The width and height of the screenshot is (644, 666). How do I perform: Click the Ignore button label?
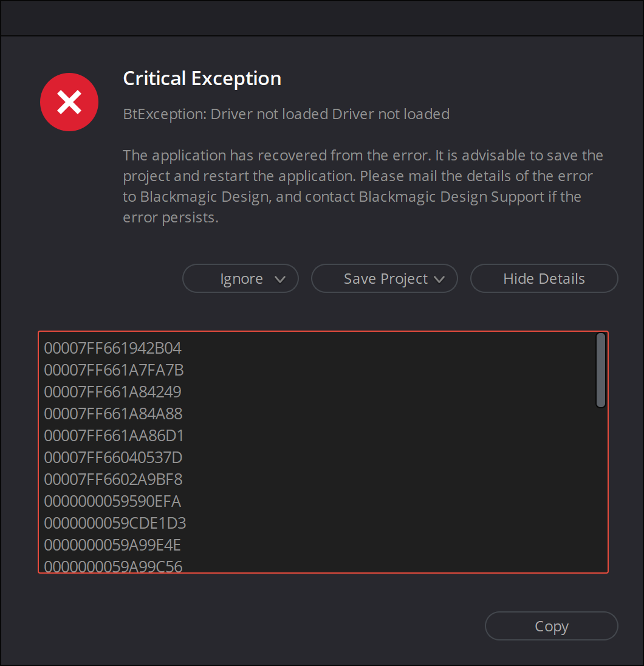(241, 279)
